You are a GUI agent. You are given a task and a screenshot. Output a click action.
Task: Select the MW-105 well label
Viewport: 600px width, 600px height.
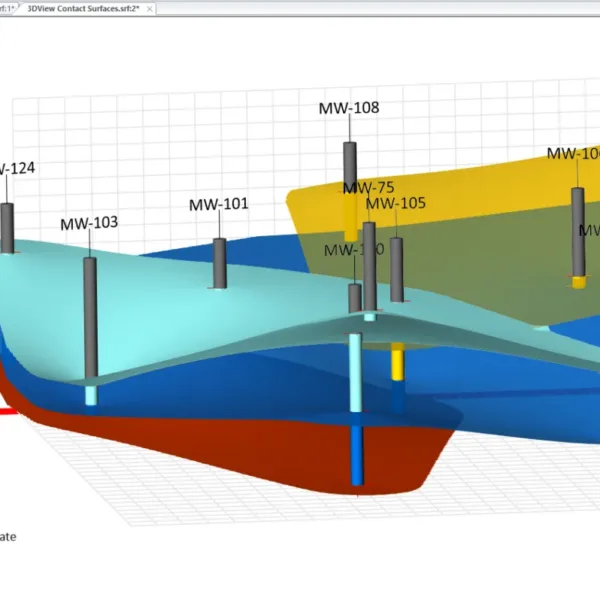pos(396,203)
